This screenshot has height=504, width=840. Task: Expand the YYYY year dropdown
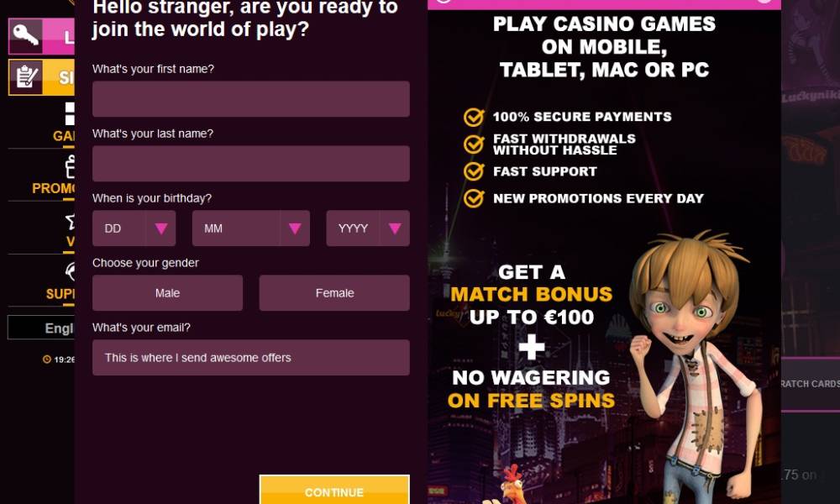tap(368, 228)
